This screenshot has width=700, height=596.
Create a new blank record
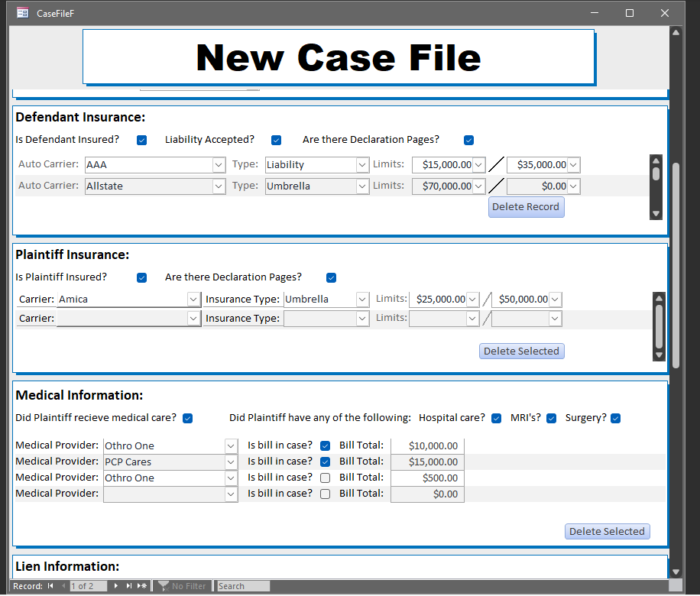(x=140, y=585)
